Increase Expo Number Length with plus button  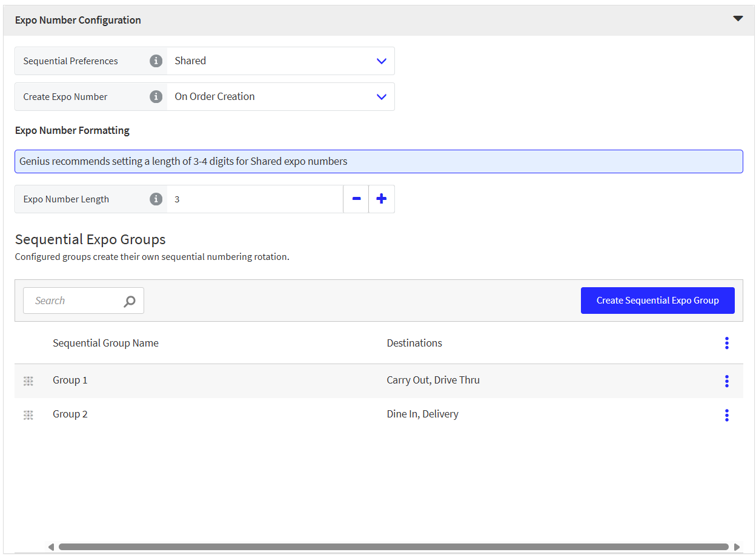click(382, 199)
